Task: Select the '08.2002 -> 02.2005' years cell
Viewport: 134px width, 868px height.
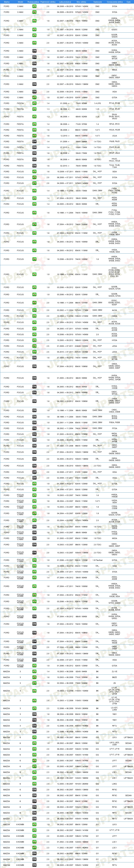Action: pyautogui.click(x=65, y=859)
